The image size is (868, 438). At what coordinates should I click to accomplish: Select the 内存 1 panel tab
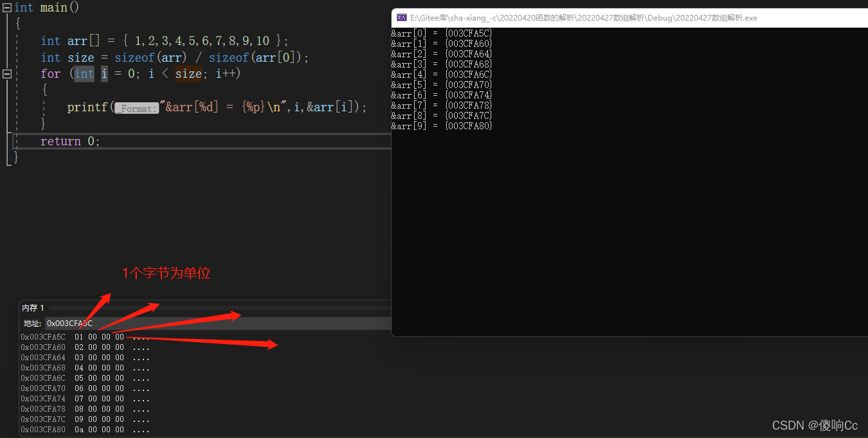coord(33,308)
